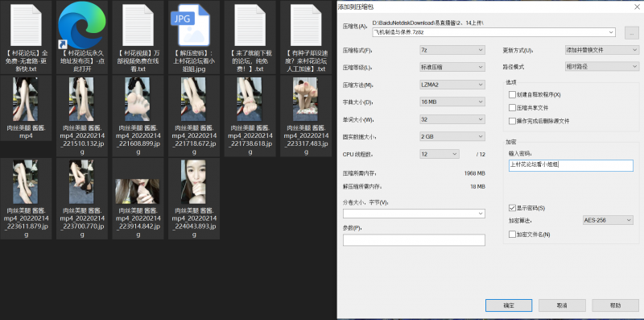Open the archive name 压缩包 combo box
Screen dimensions: 644x320
(493, 32)
